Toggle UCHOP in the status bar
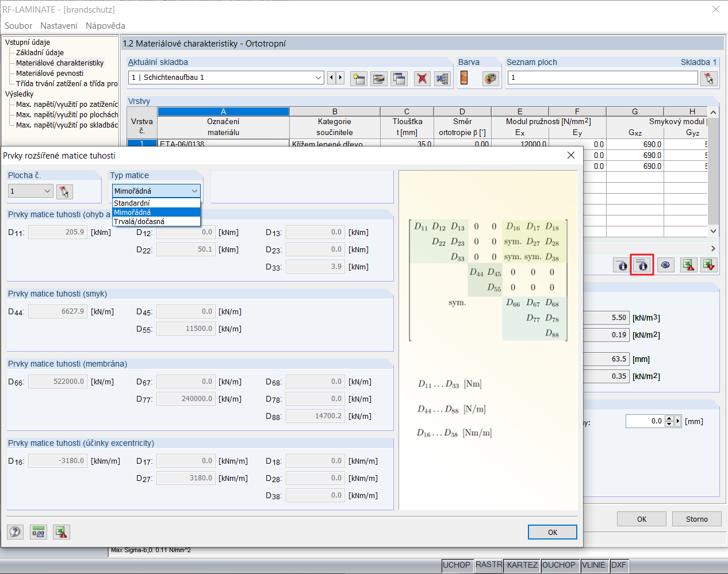The height and width of the screenshot is (574, 728). [457, 565]
